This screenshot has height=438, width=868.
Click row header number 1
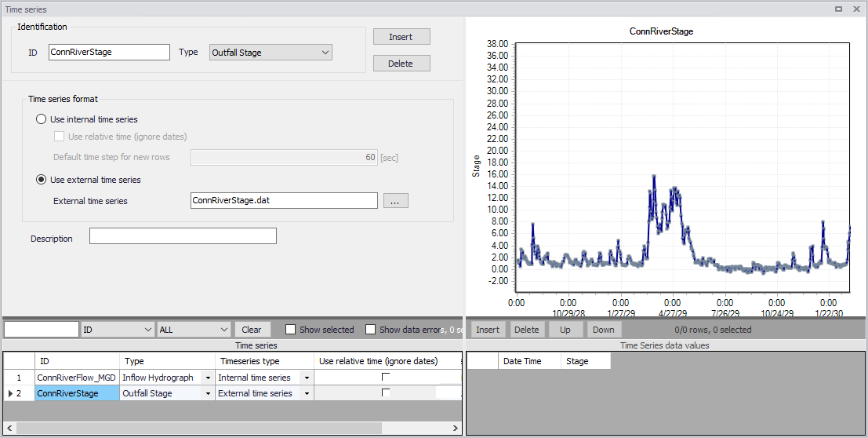19,378
